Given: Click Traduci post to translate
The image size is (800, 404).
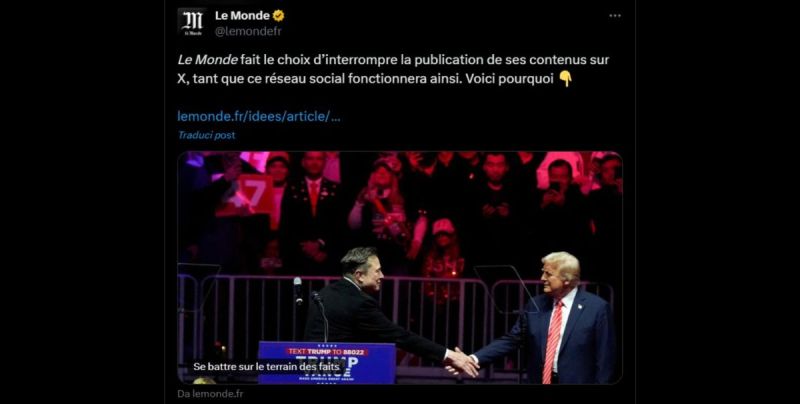Looking at the screenshot, I should (x=206, y=135).
